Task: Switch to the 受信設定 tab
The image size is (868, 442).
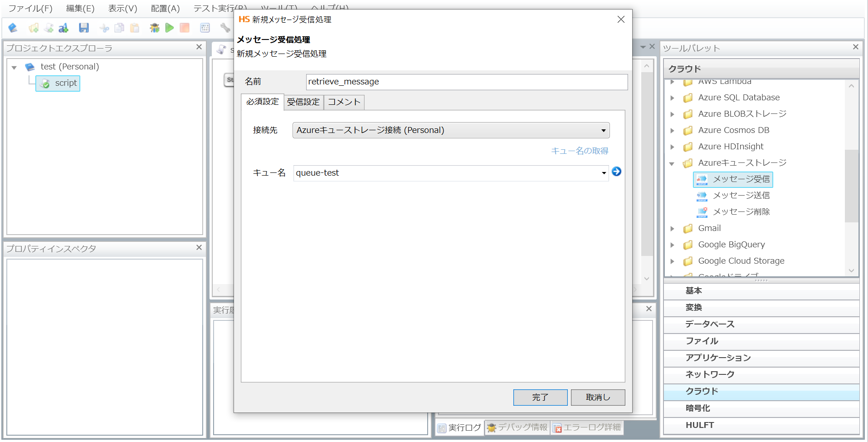Action: (303, 102)
